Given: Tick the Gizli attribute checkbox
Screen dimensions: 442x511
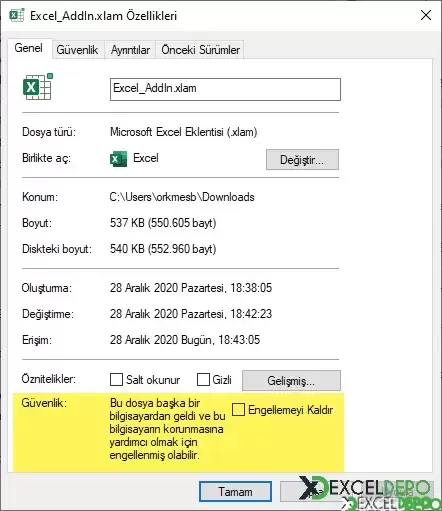Looking at the screenshot, I should click(203, 380).
